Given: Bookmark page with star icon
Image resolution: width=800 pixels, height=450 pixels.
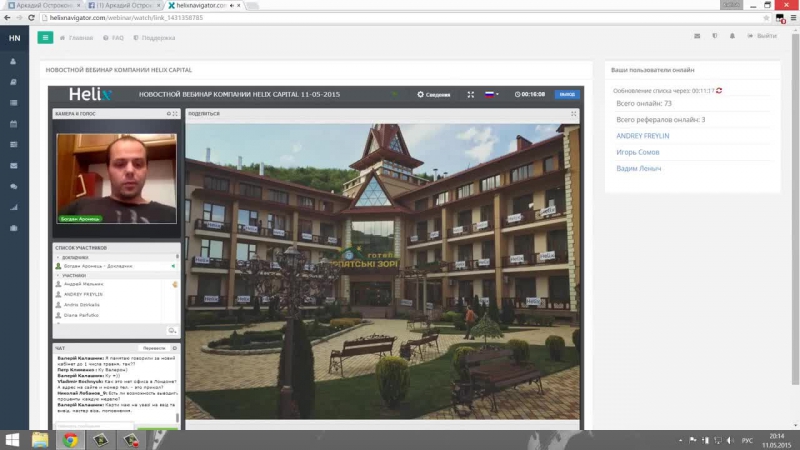Looking at the screenshot, I should [x=766, y=18].
